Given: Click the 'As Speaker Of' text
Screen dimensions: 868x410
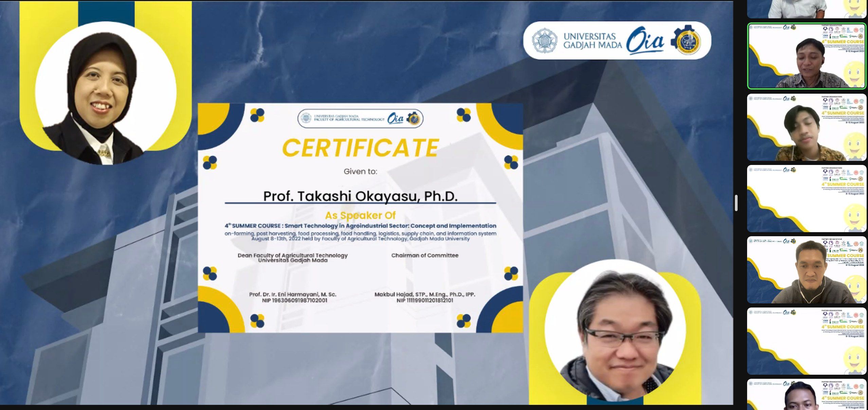Looking at the screenshot, I should click(360, 216).
